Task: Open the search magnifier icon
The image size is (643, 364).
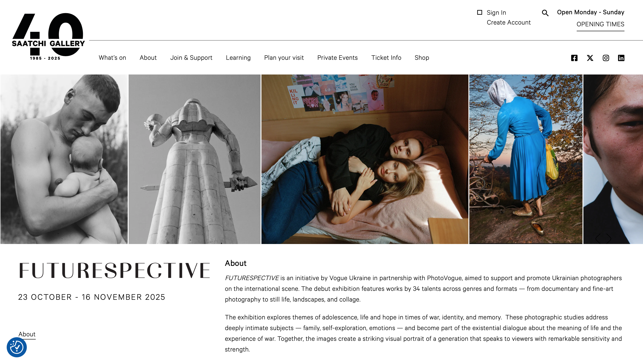Action: 545,13
